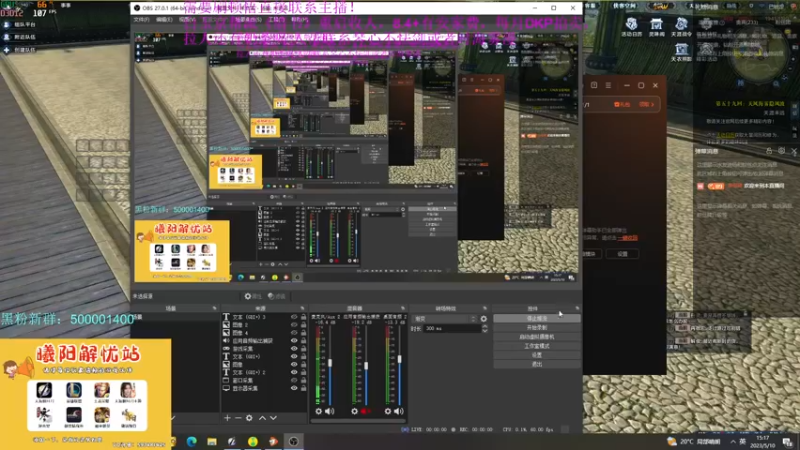This screenshot has width=800, height=450.
Task: Click second mixer channel volume fader
Action: tap(366, 366)
